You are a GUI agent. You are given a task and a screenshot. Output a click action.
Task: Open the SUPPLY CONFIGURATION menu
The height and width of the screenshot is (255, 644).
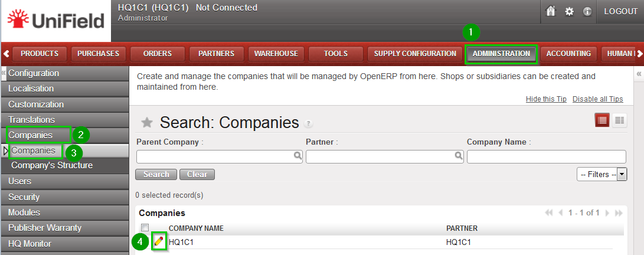click(415, 53)
